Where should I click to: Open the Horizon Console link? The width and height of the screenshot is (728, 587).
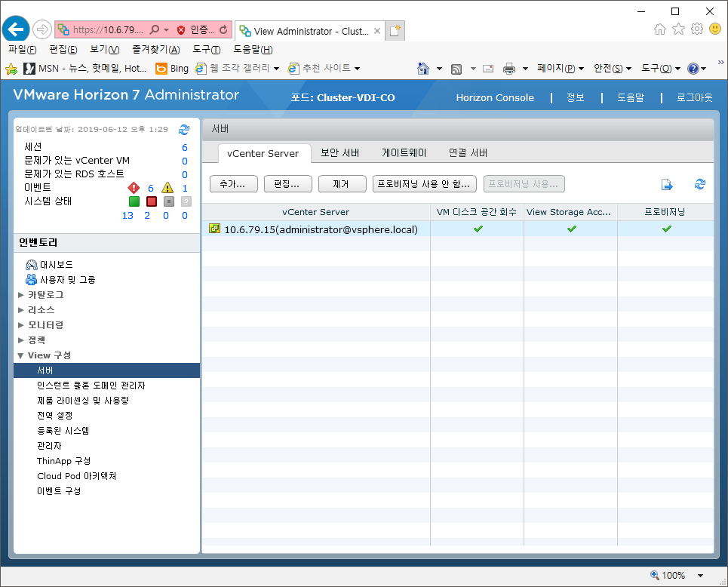495,97
